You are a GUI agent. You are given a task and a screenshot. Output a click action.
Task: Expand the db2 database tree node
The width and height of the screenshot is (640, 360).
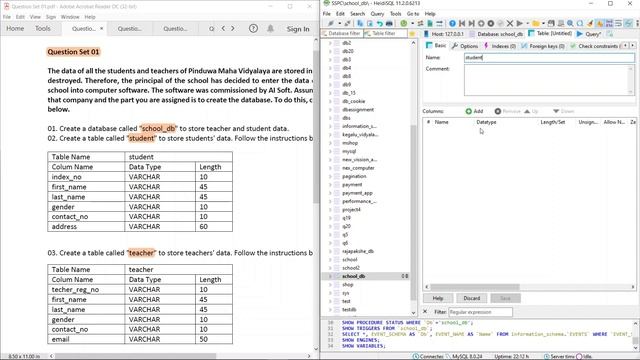[330, 43]
